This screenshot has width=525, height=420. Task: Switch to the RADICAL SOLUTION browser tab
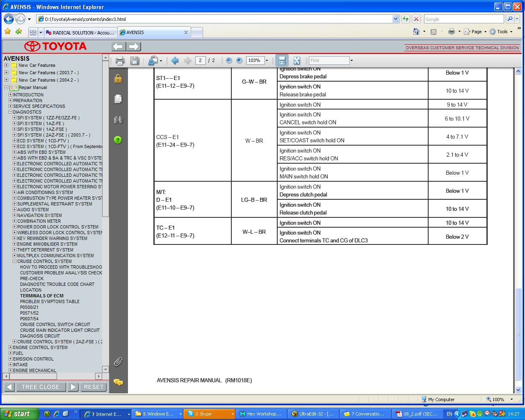tap(80, 33)
